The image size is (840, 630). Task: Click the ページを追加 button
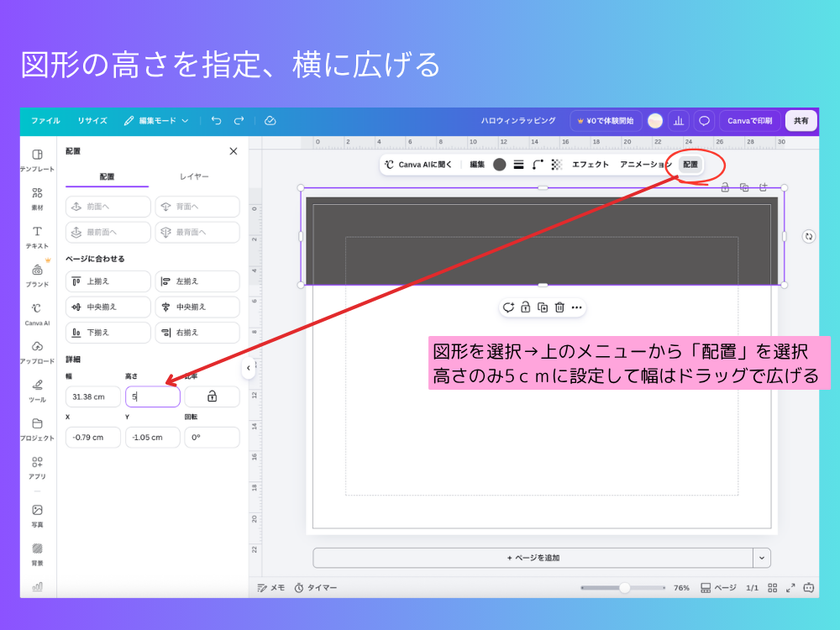click(x=533, y=558)
